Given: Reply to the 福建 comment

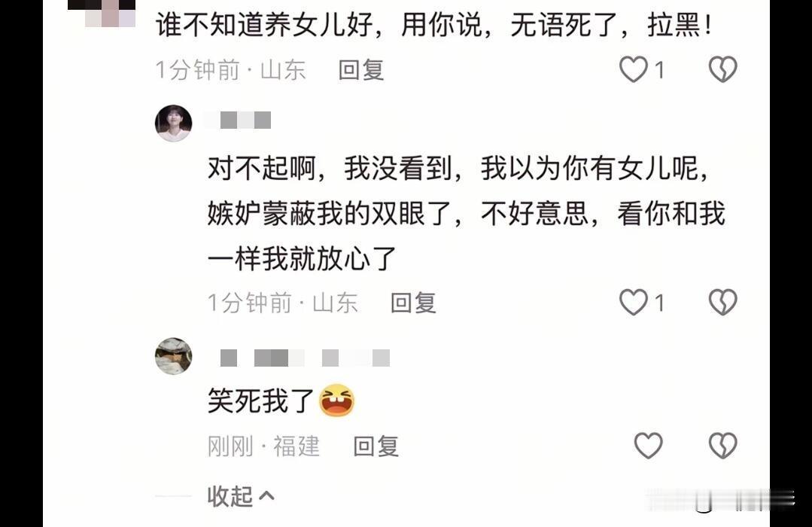Looking at the screenshot, I should [376, 446].
